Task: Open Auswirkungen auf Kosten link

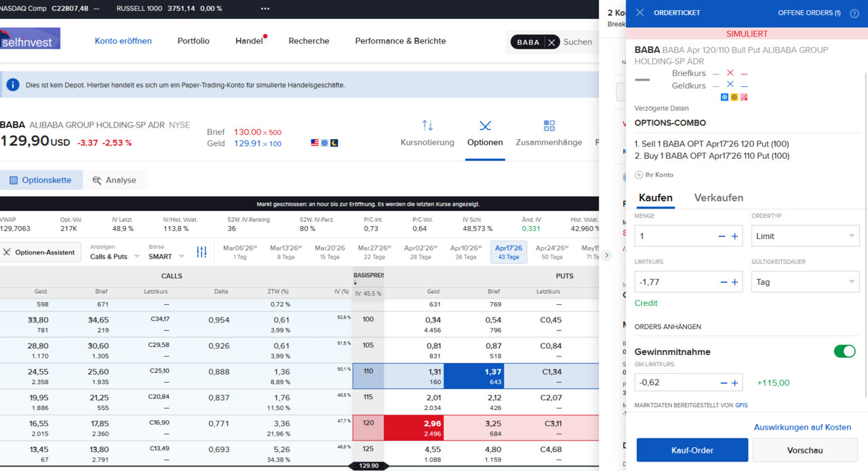Action: click(802, 427)
